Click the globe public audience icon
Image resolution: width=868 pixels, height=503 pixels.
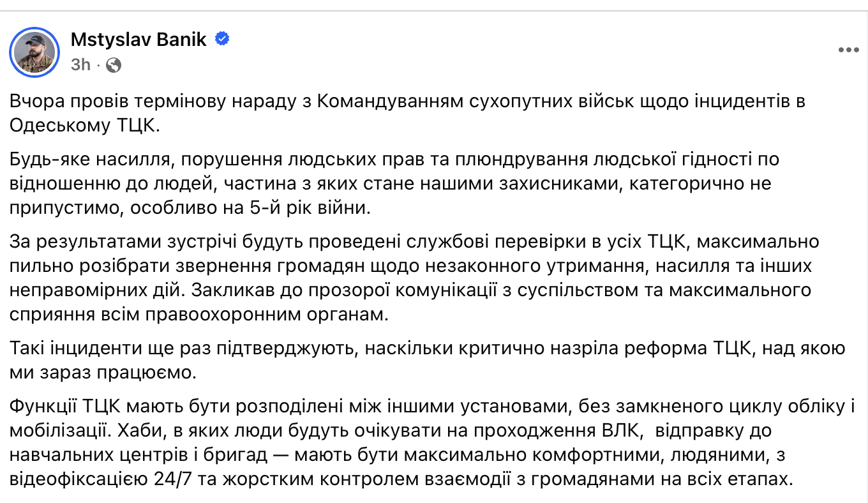coord(114,64)
